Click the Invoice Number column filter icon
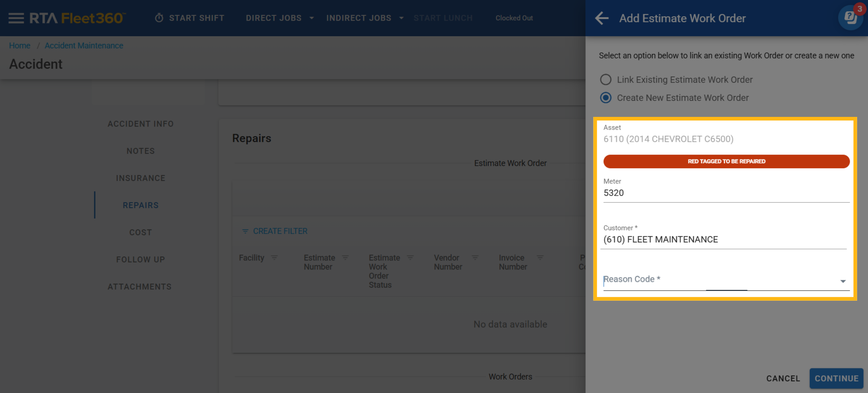Viewport: 868px width, 393px height. coord(540,258)
